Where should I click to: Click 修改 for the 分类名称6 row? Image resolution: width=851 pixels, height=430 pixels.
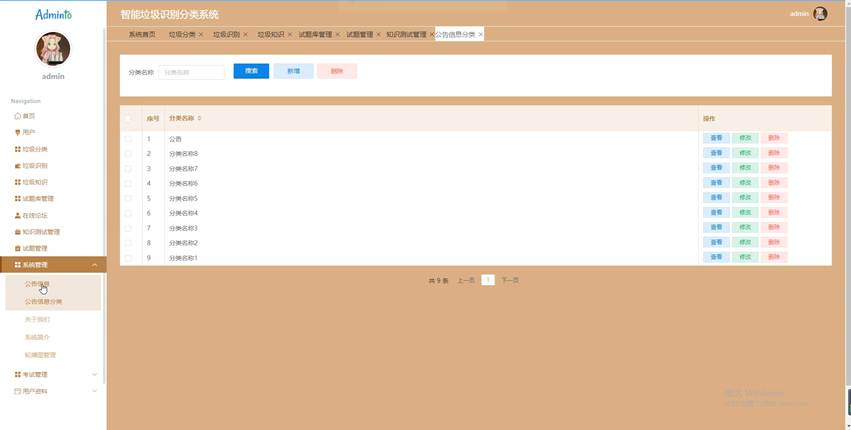pos(745,182)
